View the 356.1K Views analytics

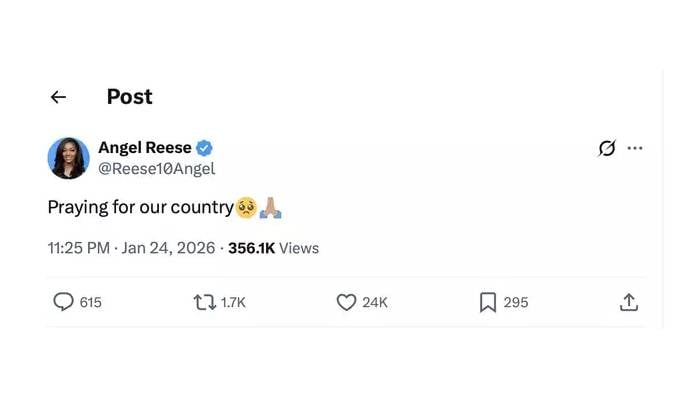pyautogui.click(x=273, y=248)
